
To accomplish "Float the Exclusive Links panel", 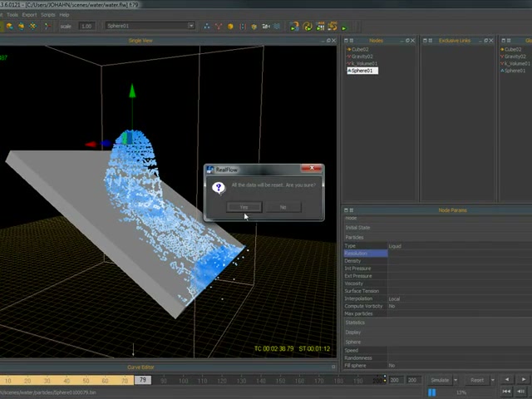I will point(485,41).
